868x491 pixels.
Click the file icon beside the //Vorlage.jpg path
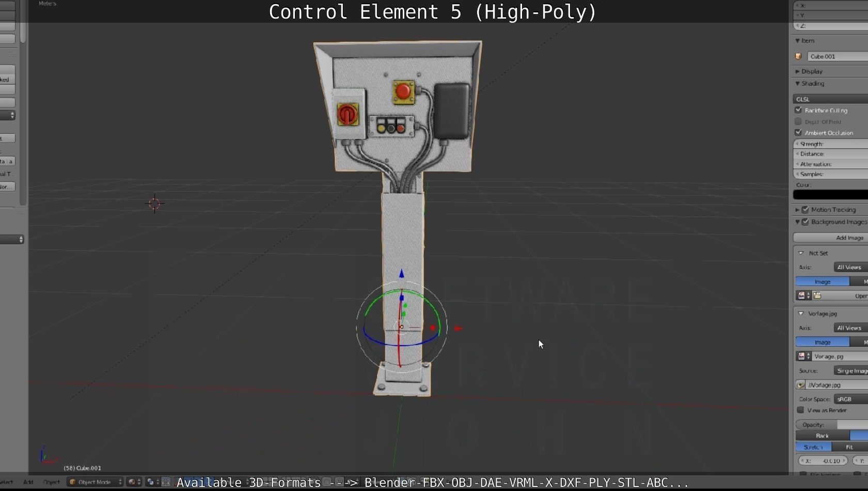pyautogui.click(x=800, y=385)
